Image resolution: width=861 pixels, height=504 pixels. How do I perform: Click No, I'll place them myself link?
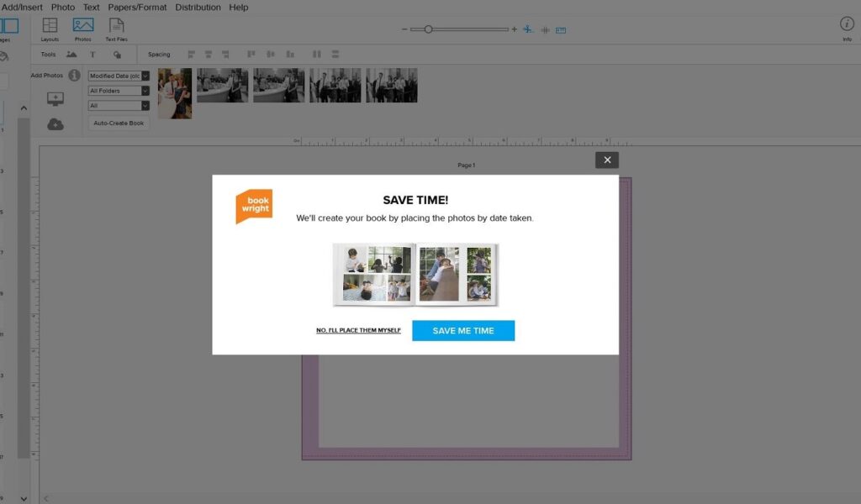(358, 330)
